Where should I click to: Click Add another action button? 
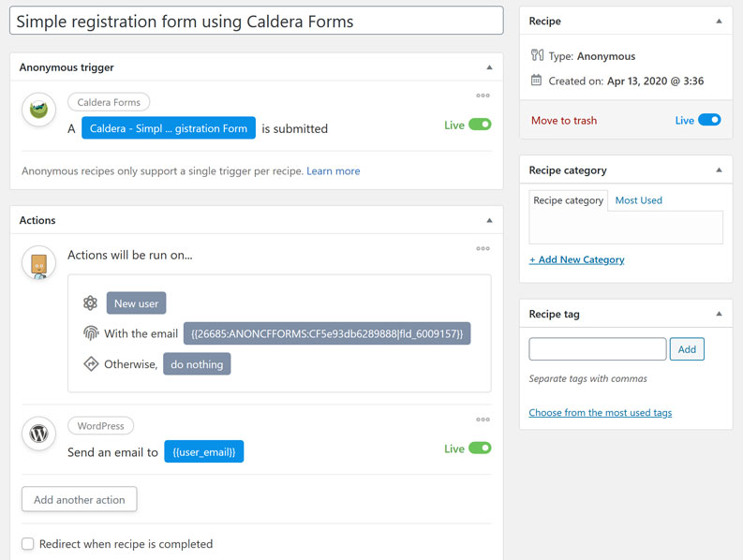point(79,499)
